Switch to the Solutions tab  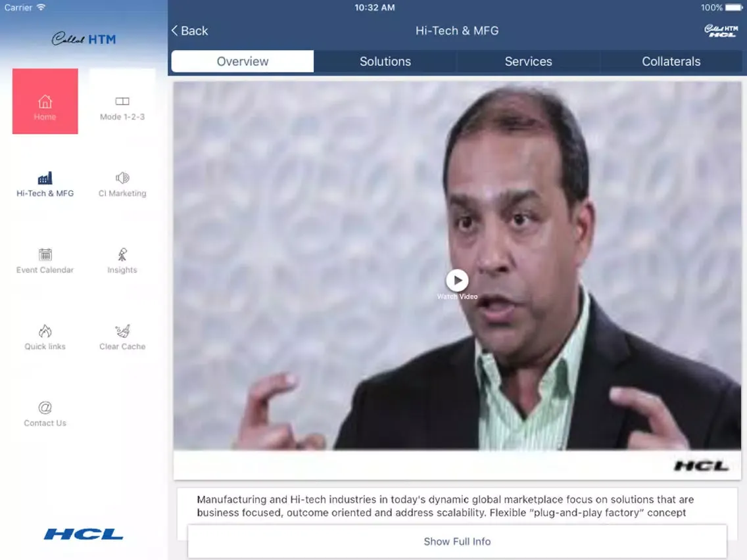(x=385, y=62)
